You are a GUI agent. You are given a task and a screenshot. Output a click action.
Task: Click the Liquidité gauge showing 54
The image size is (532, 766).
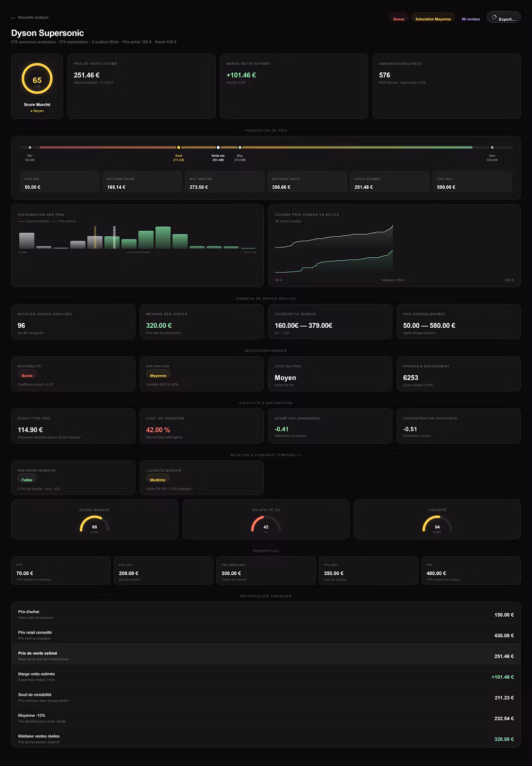click(437, 524)
